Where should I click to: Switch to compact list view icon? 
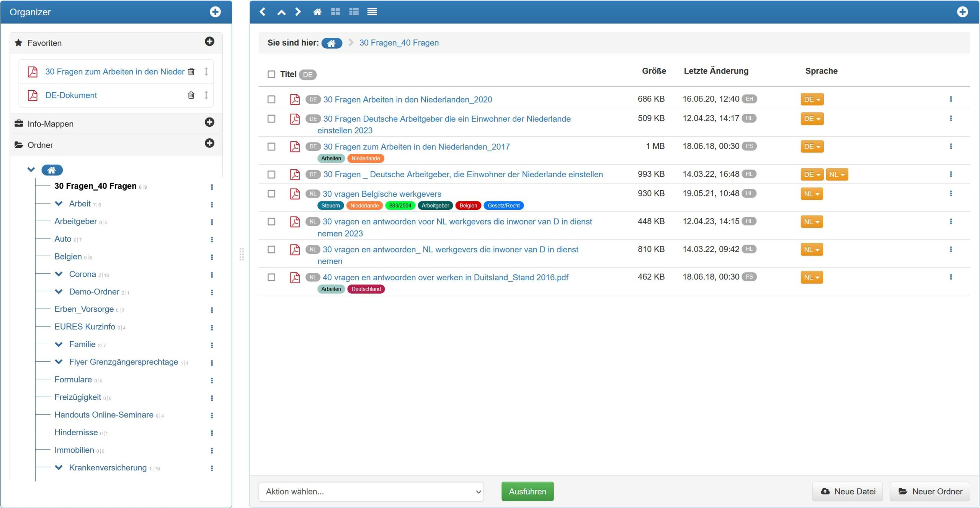(372, 12)
